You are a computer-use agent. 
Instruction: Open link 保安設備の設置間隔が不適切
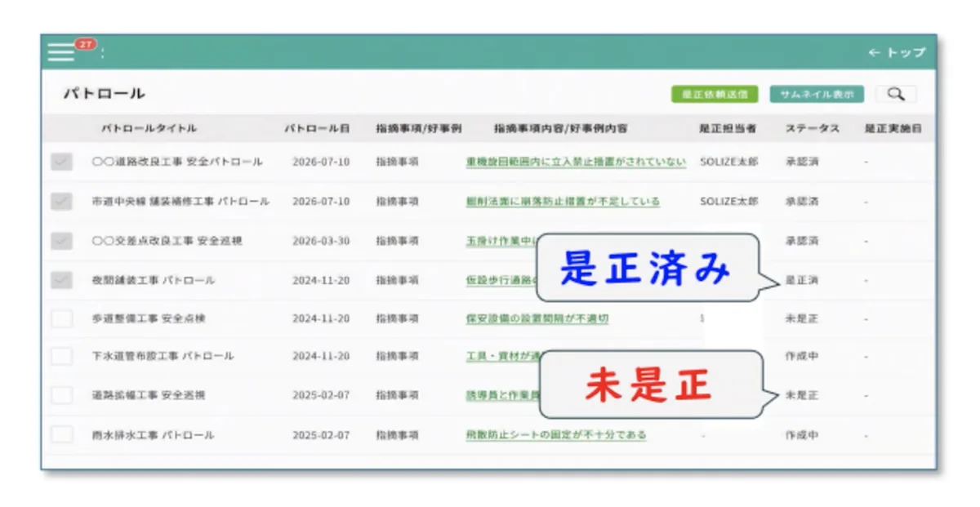pos(537,318)
